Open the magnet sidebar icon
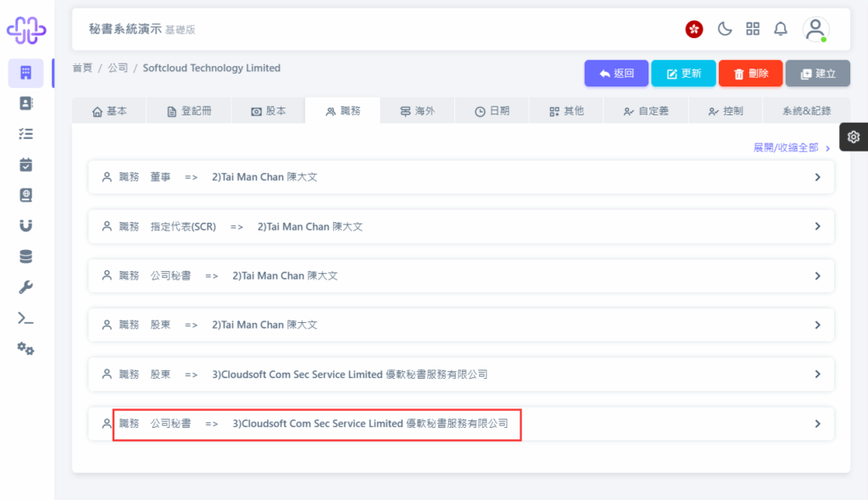The height and width of the screenshot is (500, 868). click(x=25, y=225)
